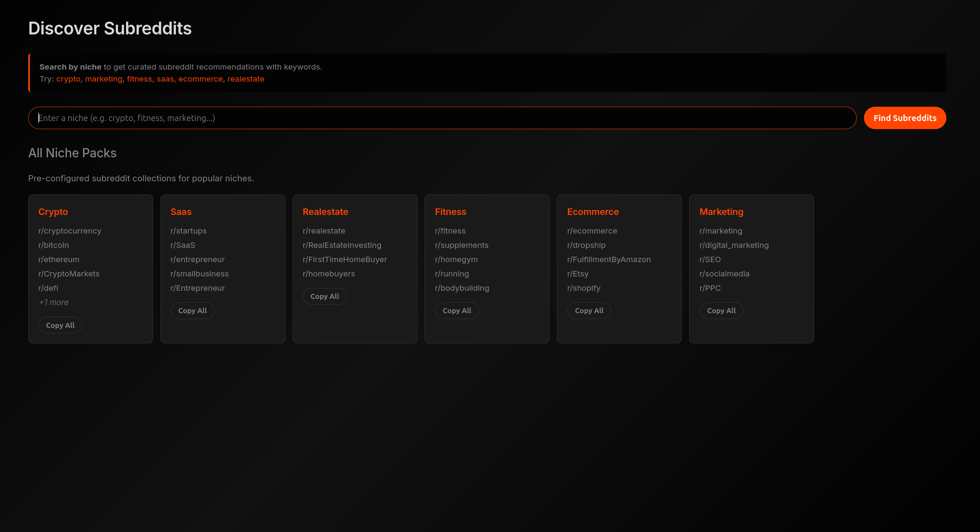Viewport: 980px width, 532px height.
Task: Select r/digital_marketing in Marketing pack
Action: (734, 245)
